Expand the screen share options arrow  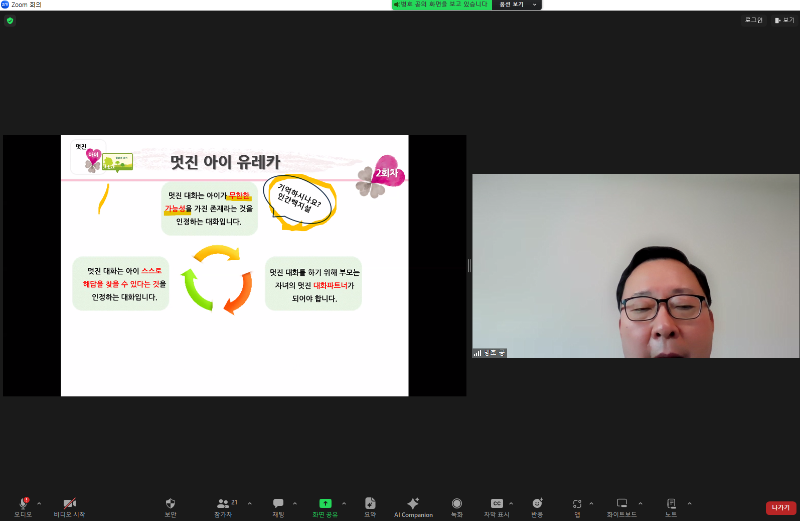(x=344, y=504)
